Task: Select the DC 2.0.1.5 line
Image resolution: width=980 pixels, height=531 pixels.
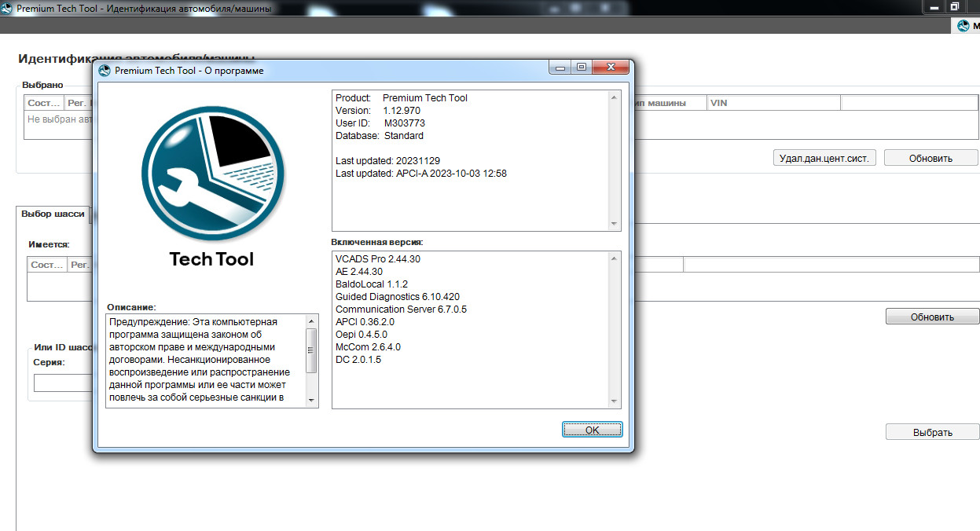Action: click(358, 359)
